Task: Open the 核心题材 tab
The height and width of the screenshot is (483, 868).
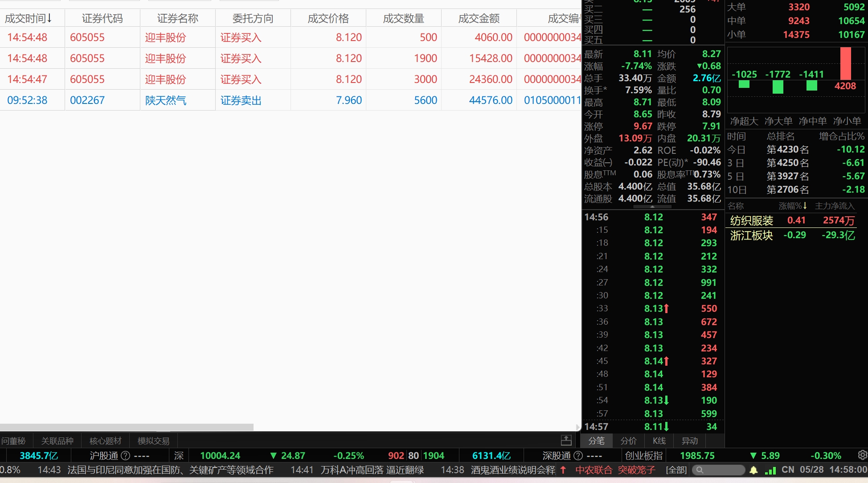Action: tap(106, 441)
